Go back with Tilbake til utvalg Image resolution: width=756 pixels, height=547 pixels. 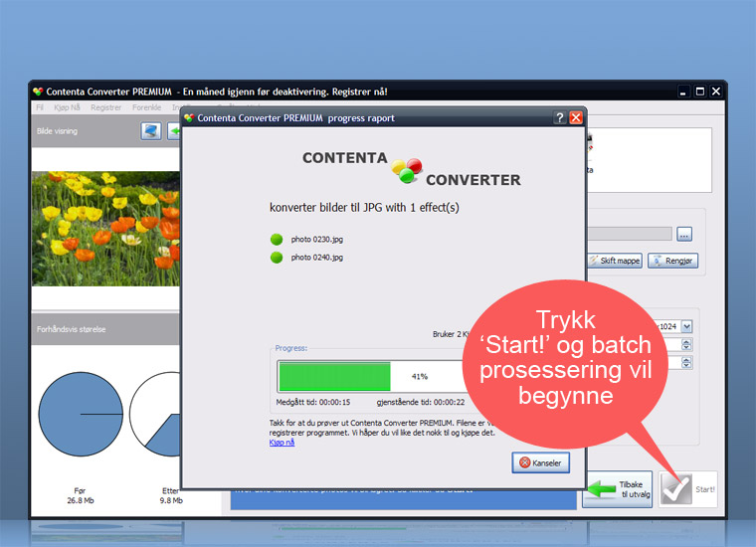617,489
